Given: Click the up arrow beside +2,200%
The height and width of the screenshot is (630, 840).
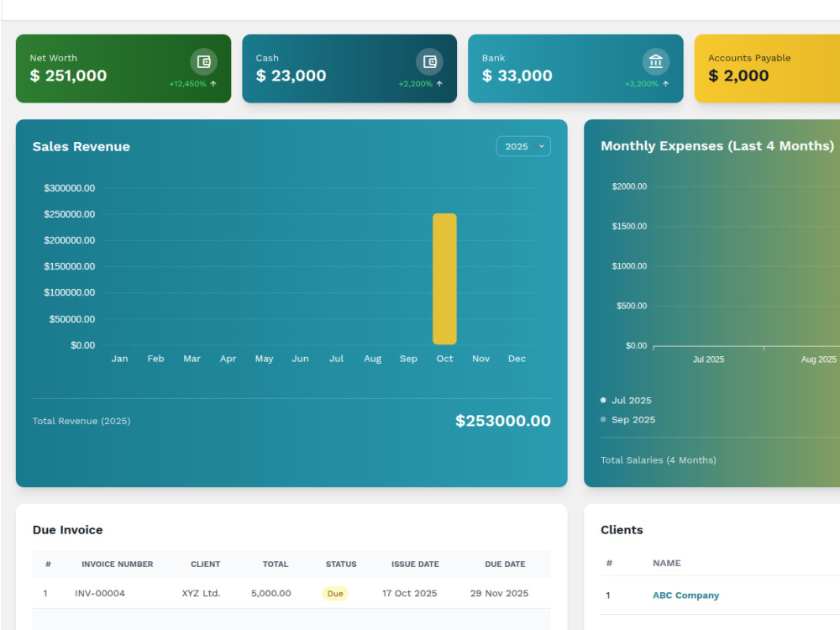Looking at the screenshot, I should (439, 83).
